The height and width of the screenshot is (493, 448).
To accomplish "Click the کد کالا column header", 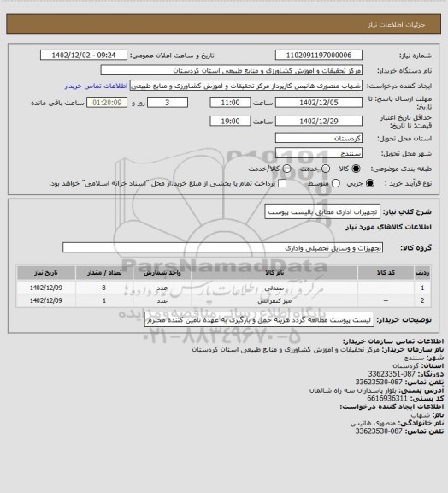I will pyautogui.click(x=386, y=273).
